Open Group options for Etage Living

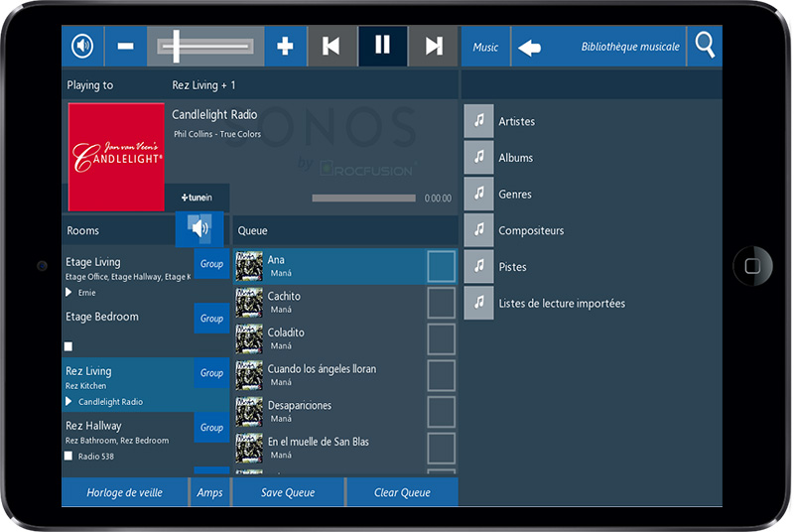(x=211, y=264)
